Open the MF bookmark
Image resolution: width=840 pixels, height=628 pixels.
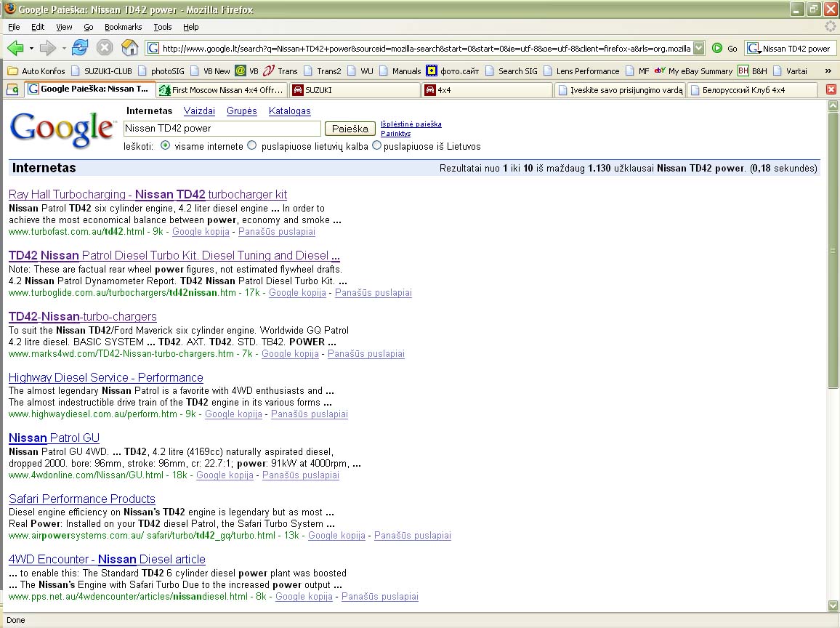tap(637, 71)
